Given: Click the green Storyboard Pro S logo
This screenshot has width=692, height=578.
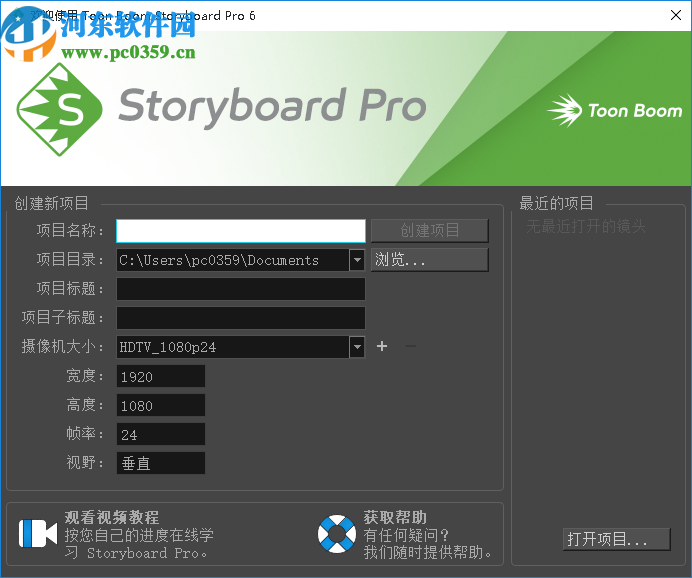Looking at the screenshot, I should pyautogui.click(x=60, y=109).
